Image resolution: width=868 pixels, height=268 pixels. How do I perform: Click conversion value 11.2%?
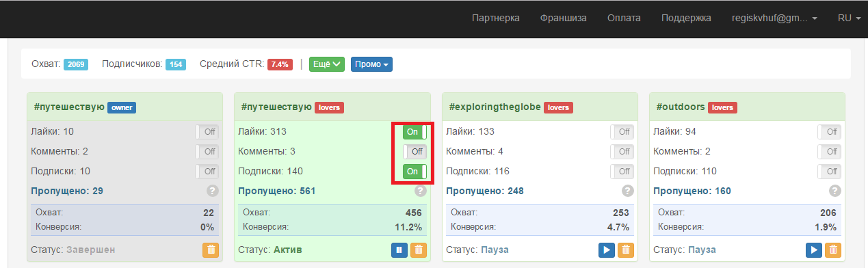pyautogui.click(x=409, y=227)
